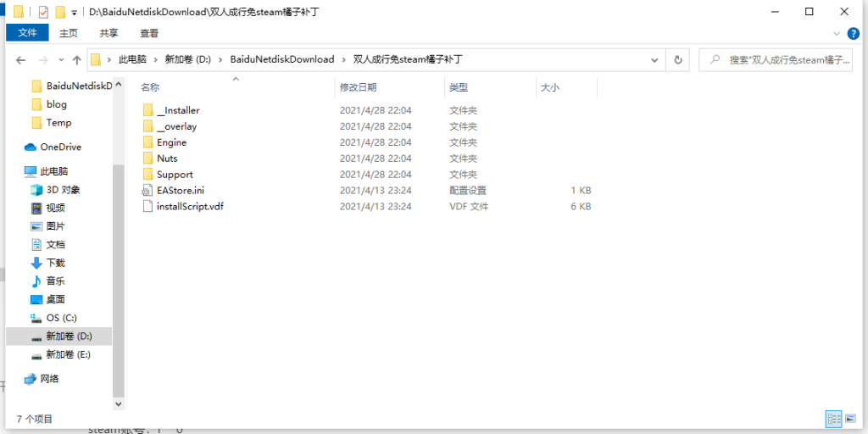
Task: Open the recent locations dropdown arrow
Action: click(60, 60)
